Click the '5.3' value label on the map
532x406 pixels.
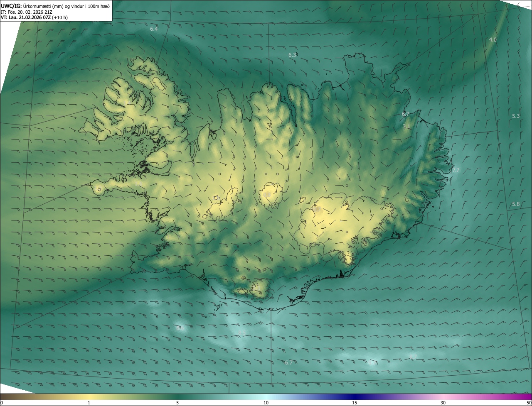click(x=516, y=116)
